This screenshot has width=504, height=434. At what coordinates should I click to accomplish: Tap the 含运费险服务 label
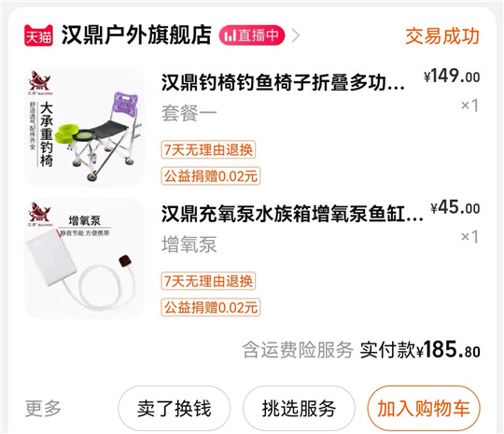click(x=298, y=350)
